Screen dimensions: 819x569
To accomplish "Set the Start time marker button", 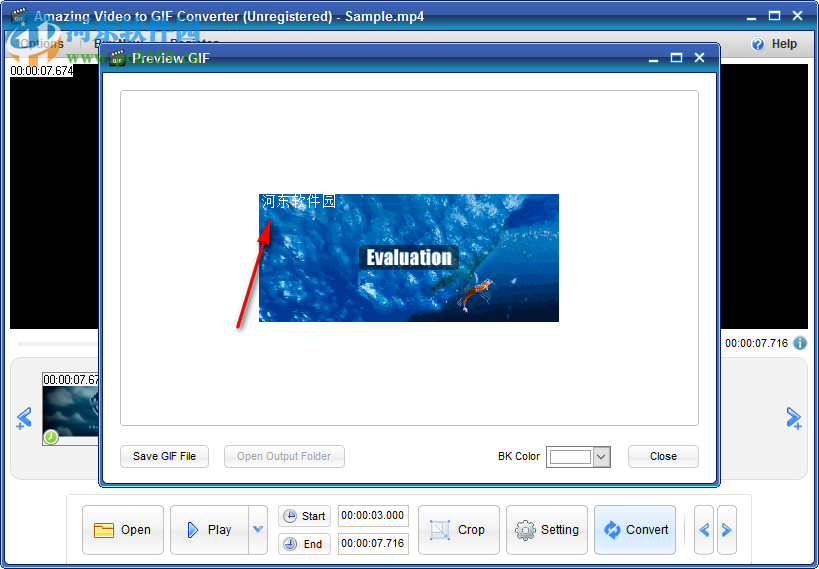I will [x=304, y=516].
